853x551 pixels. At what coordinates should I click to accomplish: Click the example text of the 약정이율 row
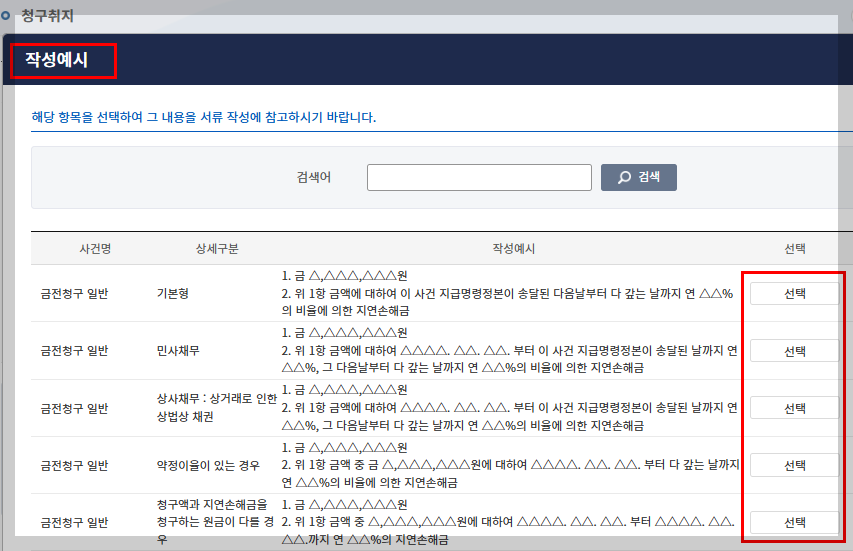click(x=511, y=466)
